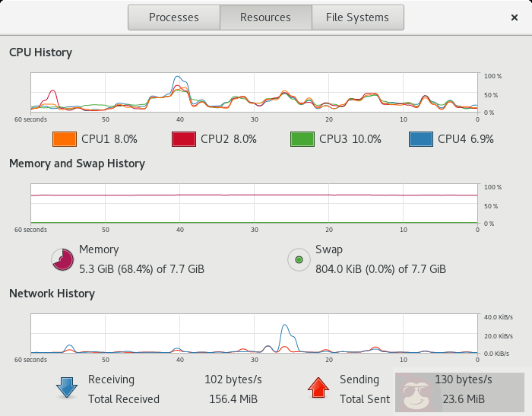Click the Memory pie chart icon
The width and height of the screenshot is (532, 416).
(62, 260)
